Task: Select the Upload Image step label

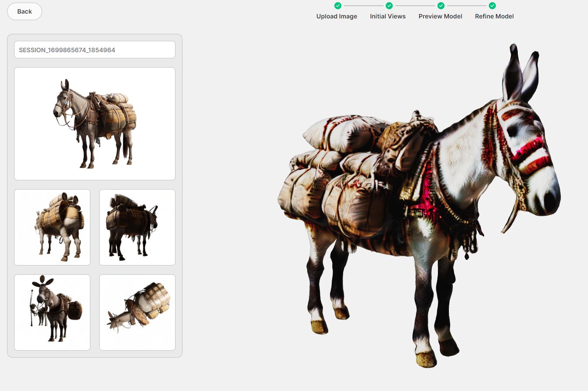Action: point(337,16)
